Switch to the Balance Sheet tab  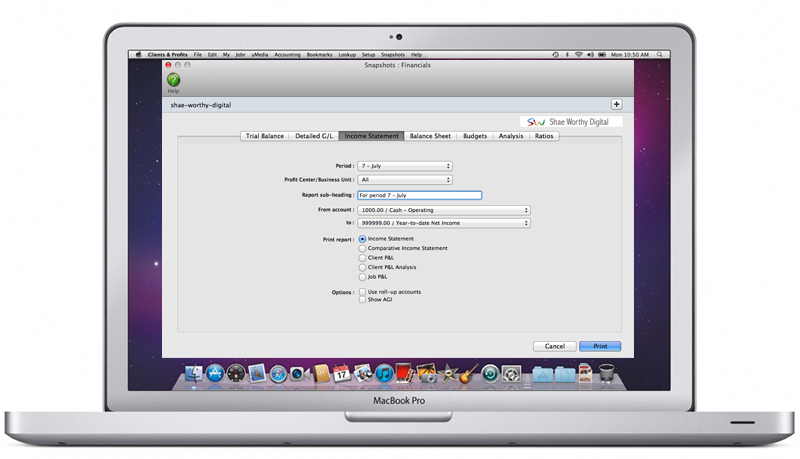[x=429, y=136]
